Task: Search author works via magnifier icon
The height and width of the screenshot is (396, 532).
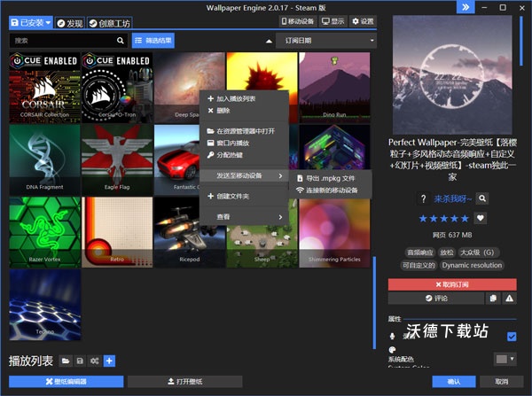Action: pyautogui.click(x=482, y=198)
